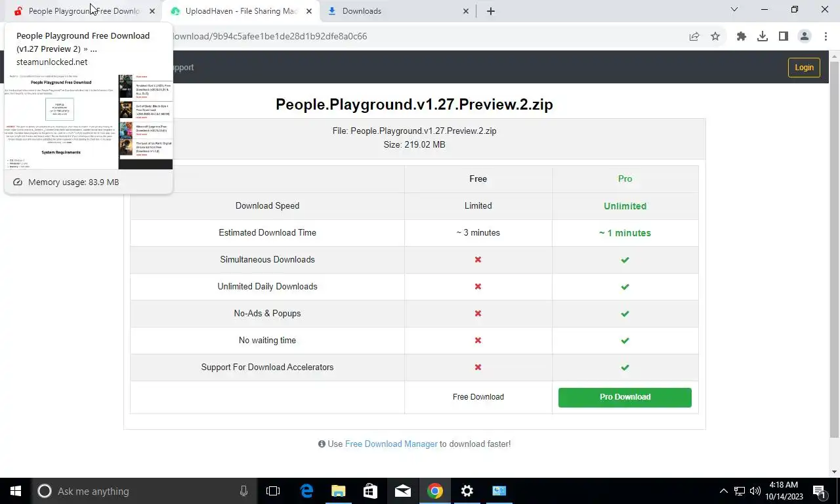The width and height of the screenshot is (840, 504).
Task: Click the Ask me anything search box
Action: coord(144,491)
